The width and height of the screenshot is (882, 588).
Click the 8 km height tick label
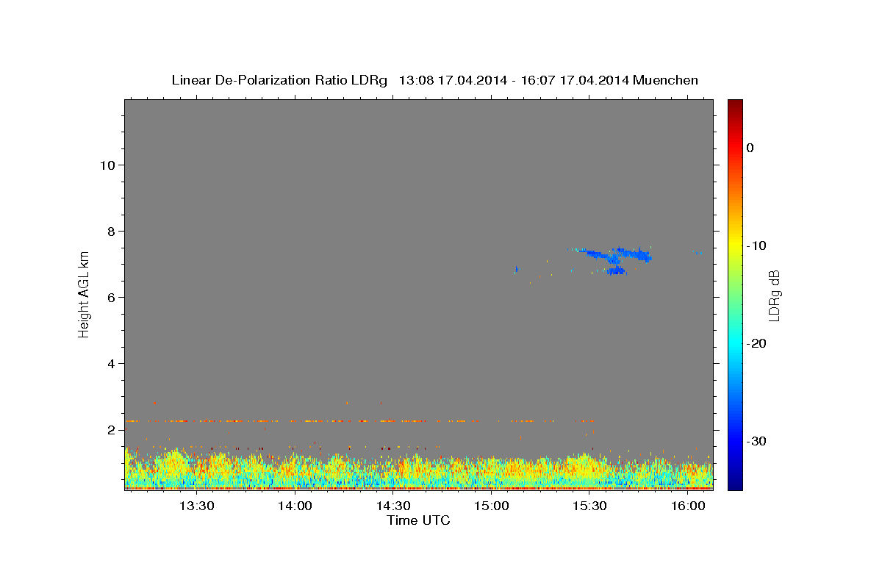[x=110, y=231]
